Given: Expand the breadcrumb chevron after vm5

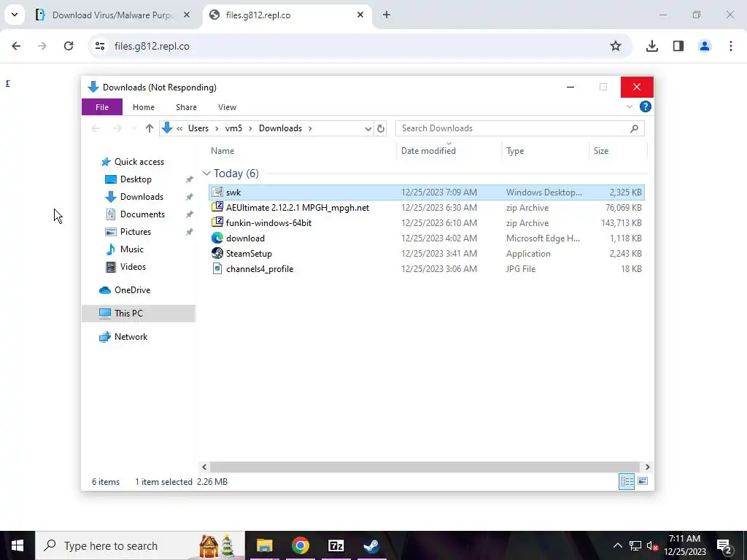Looking at the screenshot, I should pos(250,128).
